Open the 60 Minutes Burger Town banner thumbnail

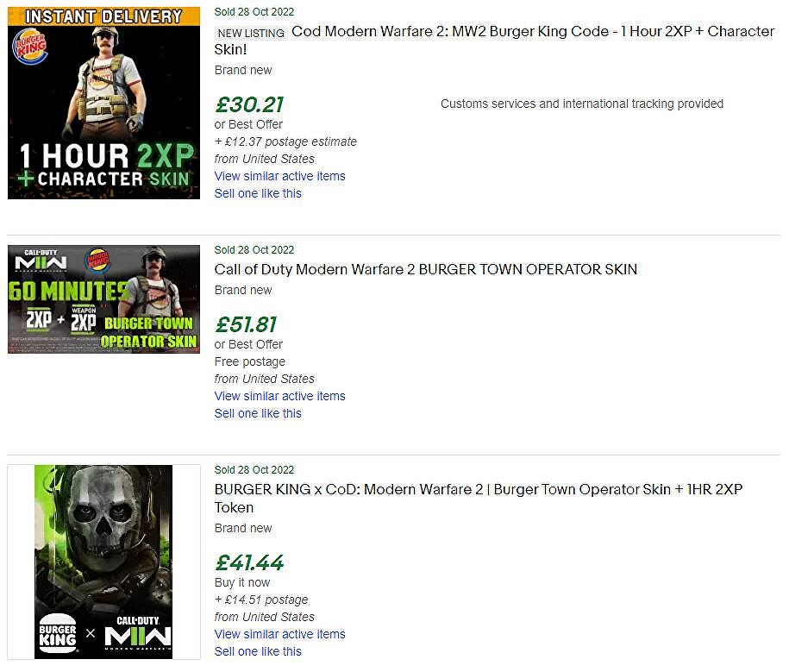click(x=104, y=299)
